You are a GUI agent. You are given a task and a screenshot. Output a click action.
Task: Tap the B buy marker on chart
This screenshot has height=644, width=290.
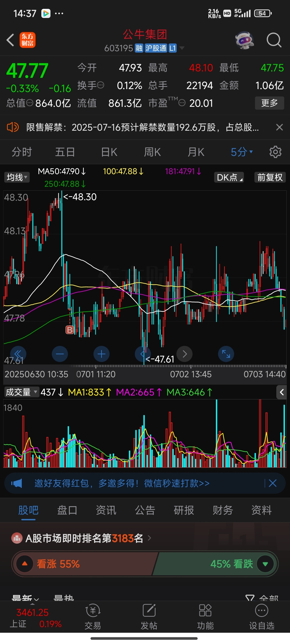[70, 330]
